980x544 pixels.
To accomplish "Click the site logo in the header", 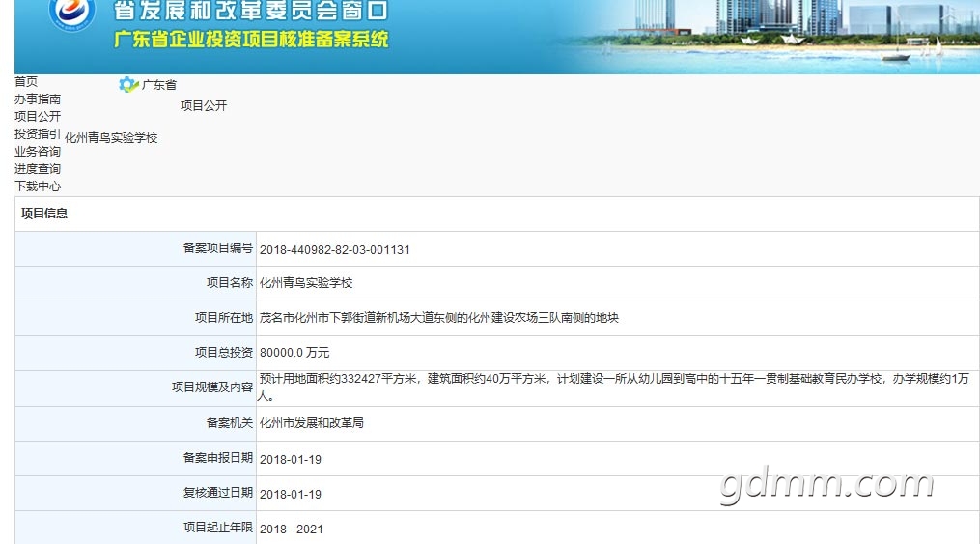I will (x=71, y=14).
